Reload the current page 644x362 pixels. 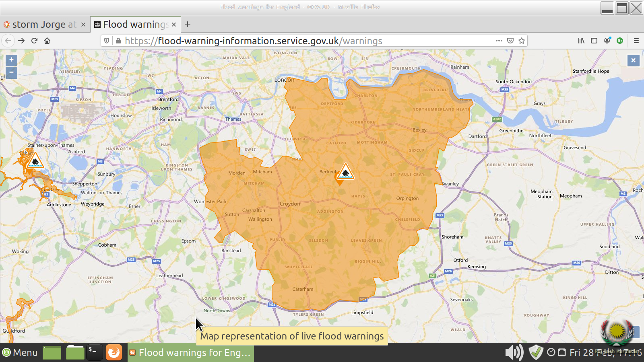click(34, 41)
